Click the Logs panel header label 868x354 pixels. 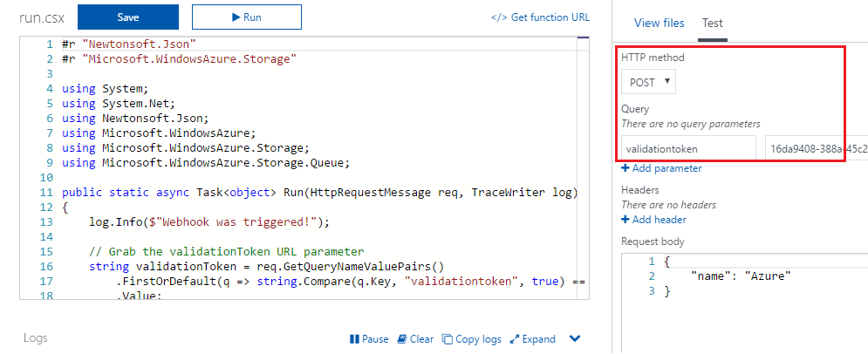[36, 338]
